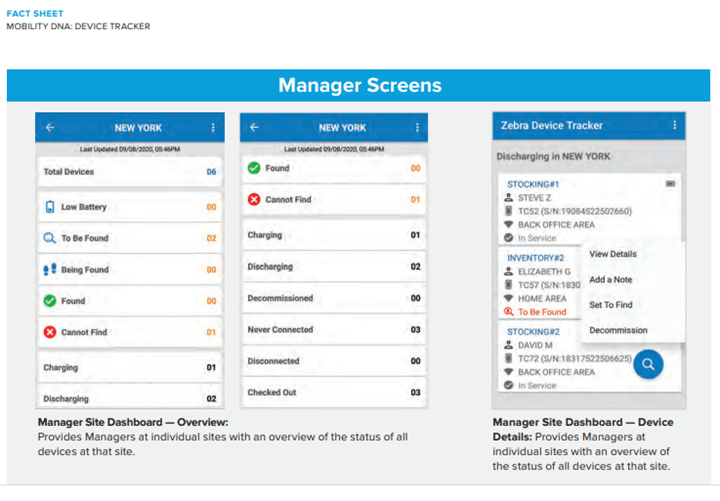The width and height of the screenshot is (720, 501).
Task: Open Discharging row in second screen
Action: (x=334, y=266)
